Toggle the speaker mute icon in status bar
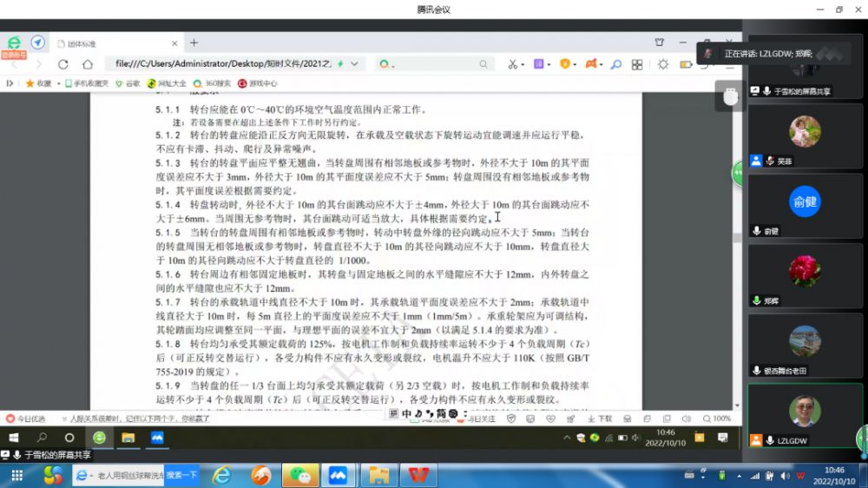 coord(687,419)
